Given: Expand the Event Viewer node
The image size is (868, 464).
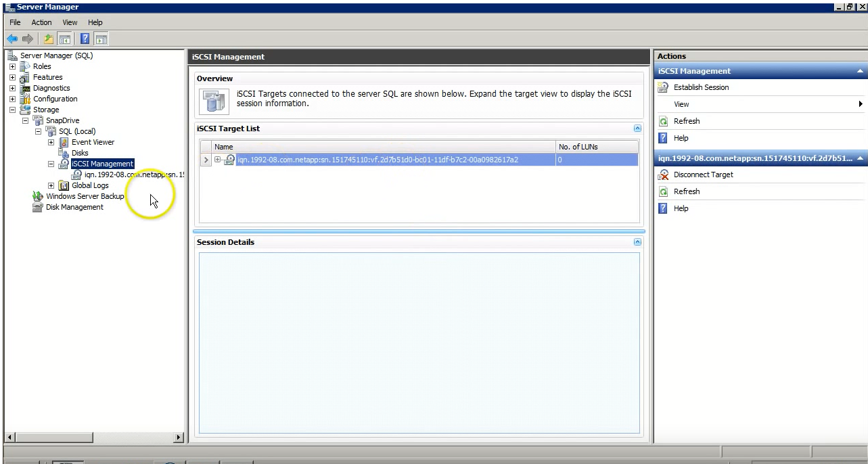Looking at the screenshot, I should 51,142.
